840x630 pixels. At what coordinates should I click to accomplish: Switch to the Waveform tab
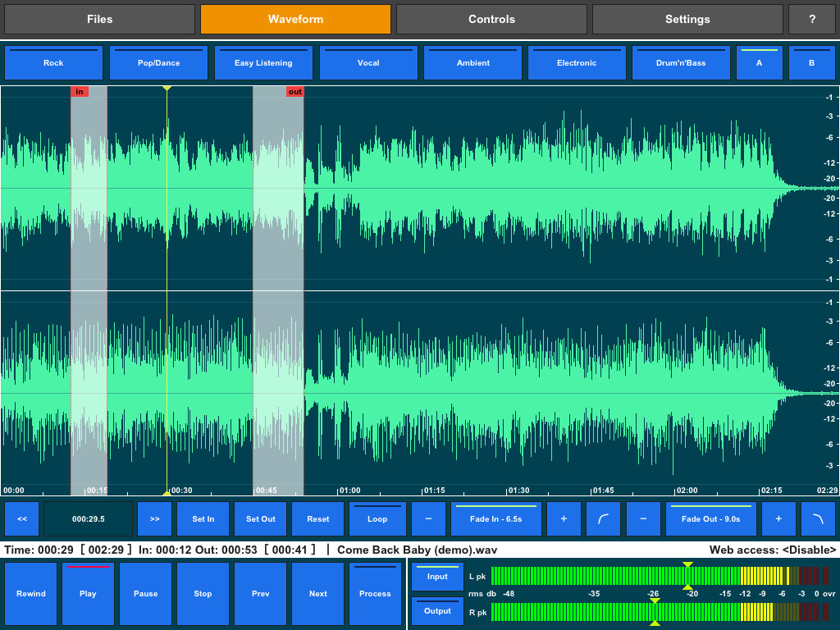[x=295, y=20]
